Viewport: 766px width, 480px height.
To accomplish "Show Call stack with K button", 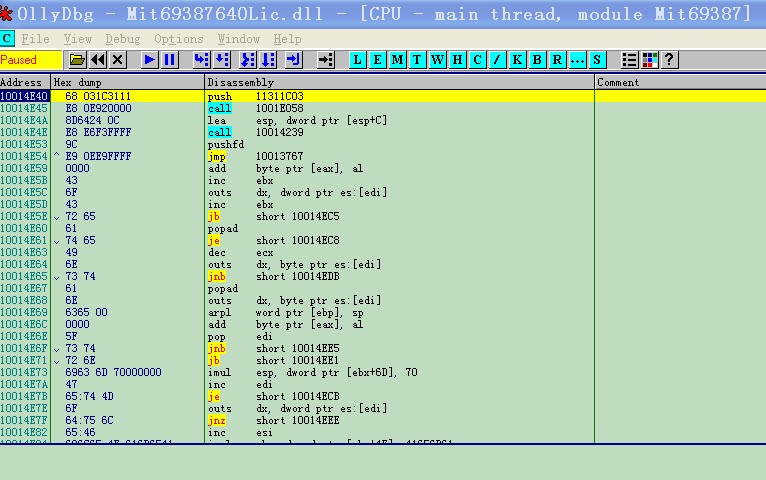I will tap(517, 60).
